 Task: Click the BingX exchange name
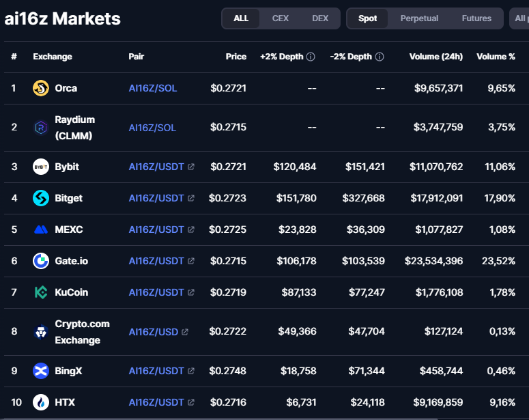click(x=68, y=371)
